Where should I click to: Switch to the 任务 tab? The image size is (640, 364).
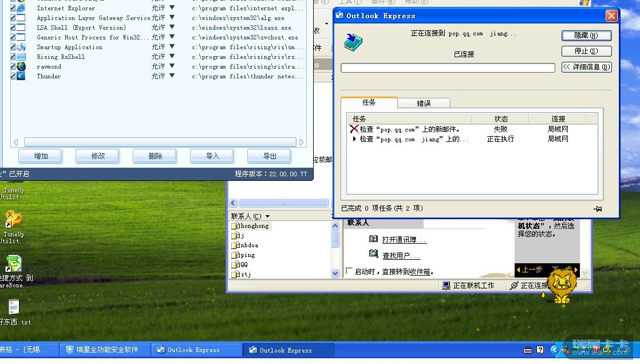[369, 102]
